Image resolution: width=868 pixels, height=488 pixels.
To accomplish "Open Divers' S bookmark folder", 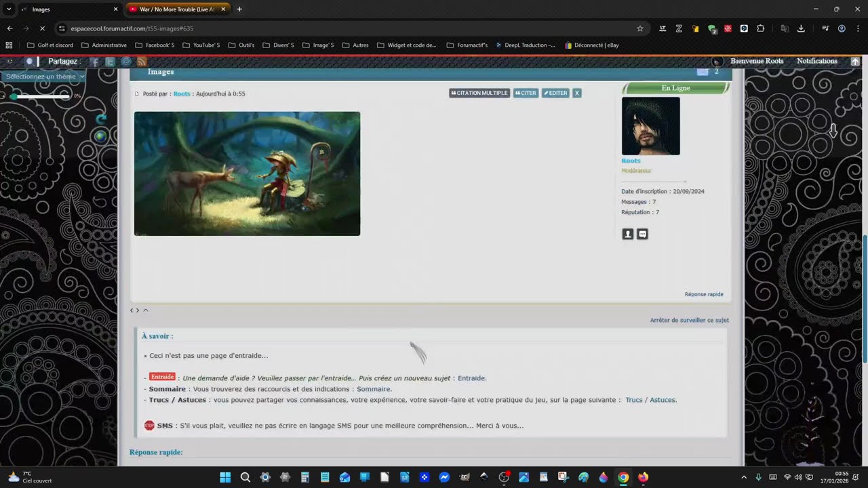I will 278,45.
